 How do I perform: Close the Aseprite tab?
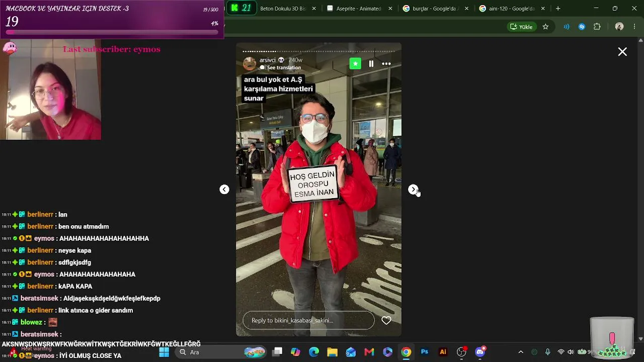point(390,9)
